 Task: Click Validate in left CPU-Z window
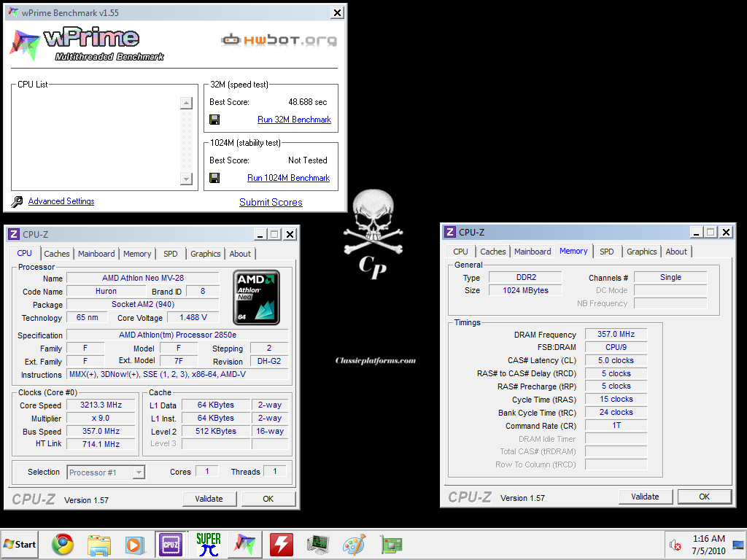pos(209,499)
